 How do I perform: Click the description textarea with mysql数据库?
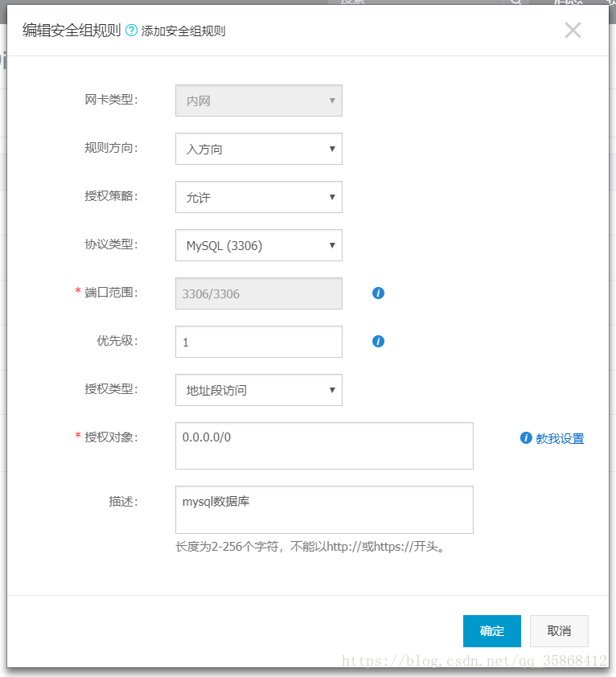[x=324, y=510]
